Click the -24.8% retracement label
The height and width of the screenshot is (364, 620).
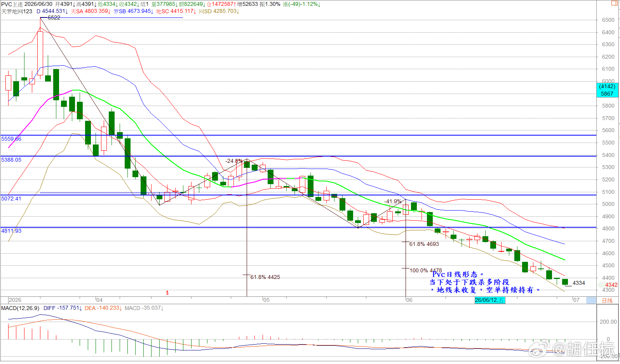[x=234, y=161]
